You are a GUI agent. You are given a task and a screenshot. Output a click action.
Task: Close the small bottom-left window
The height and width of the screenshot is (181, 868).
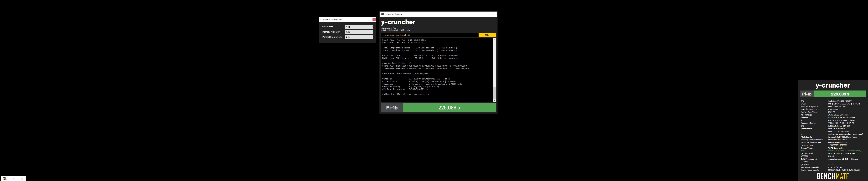(22, 179)
